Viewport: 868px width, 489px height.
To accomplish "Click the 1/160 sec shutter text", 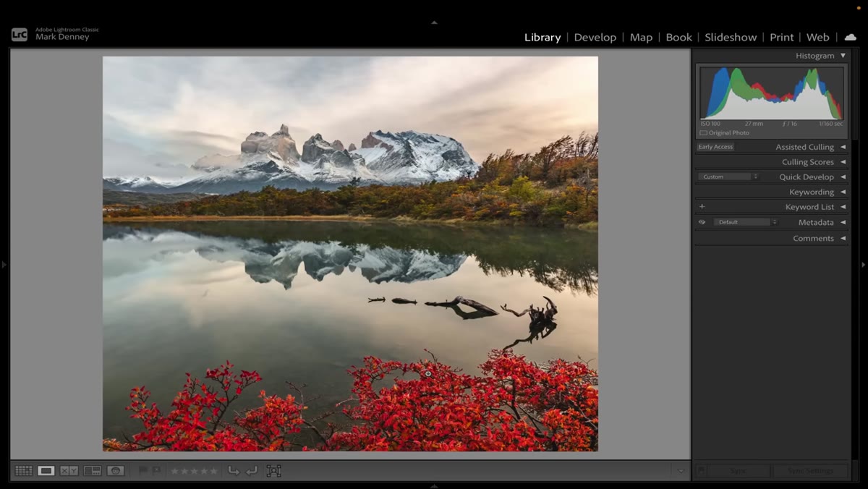I will click(832, 124).
